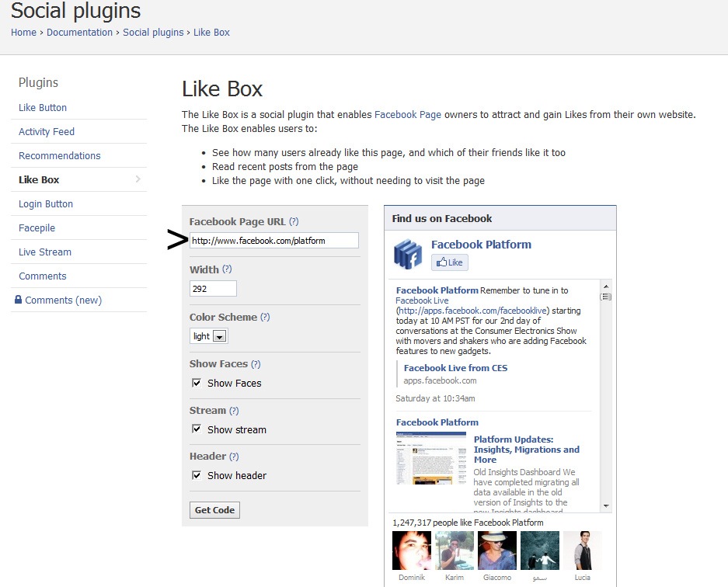The width and height of the screenshot is (728, 587).
Task: Click the lock icon beside Comments (new)
Action: coord(18,299)
